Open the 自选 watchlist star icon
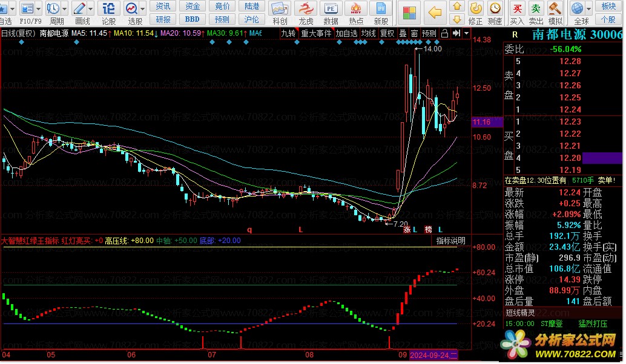 click(x=3, y=8)
